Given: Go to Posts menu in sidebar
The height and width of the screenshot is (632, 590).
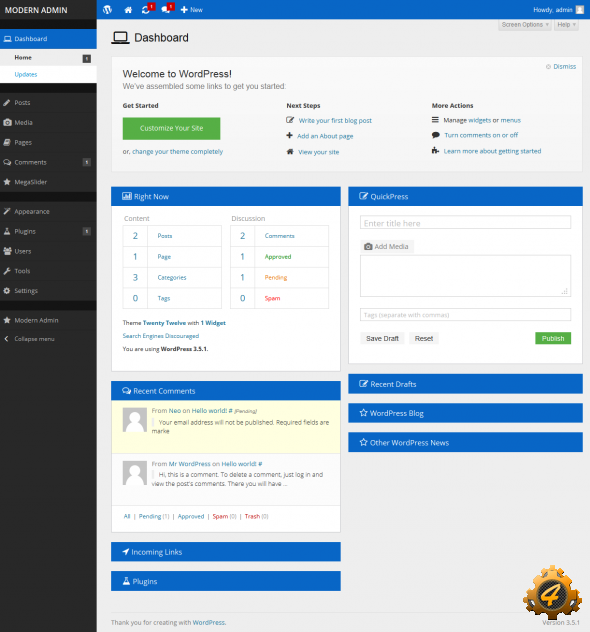Looking at the screenshot, I should pyautogui.click(x=48, y=102).
